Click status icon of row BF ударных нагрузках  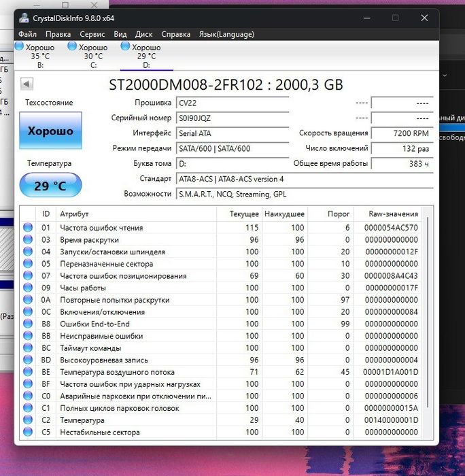[28, 384]
